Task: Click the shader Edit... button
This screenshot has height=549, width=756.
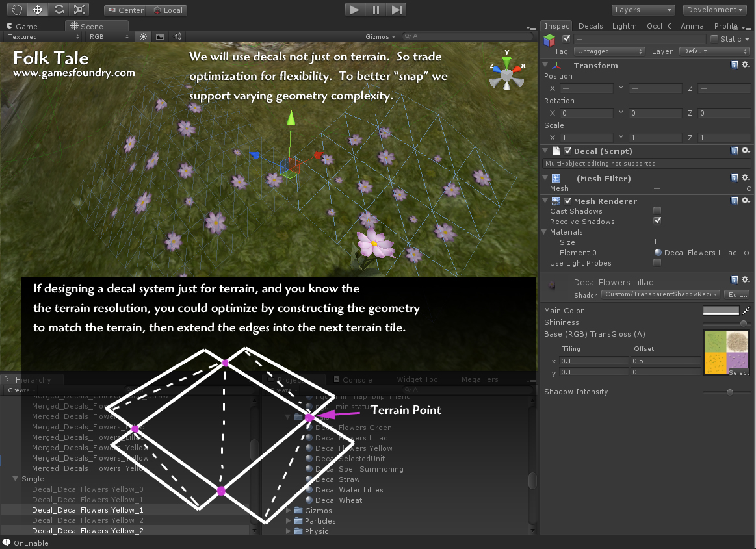Action: 738,294
